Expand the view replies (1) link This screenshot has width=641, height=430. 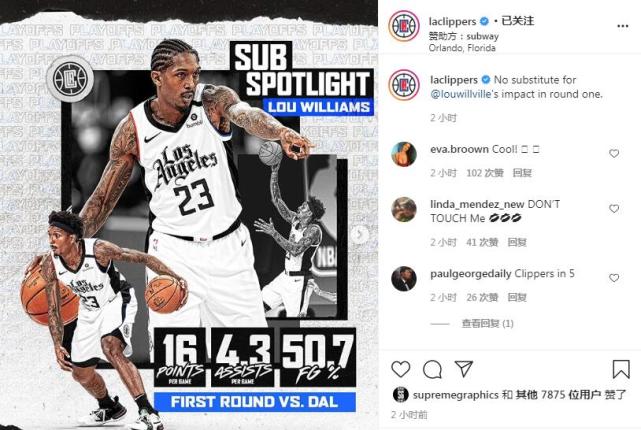click(487, 324)
